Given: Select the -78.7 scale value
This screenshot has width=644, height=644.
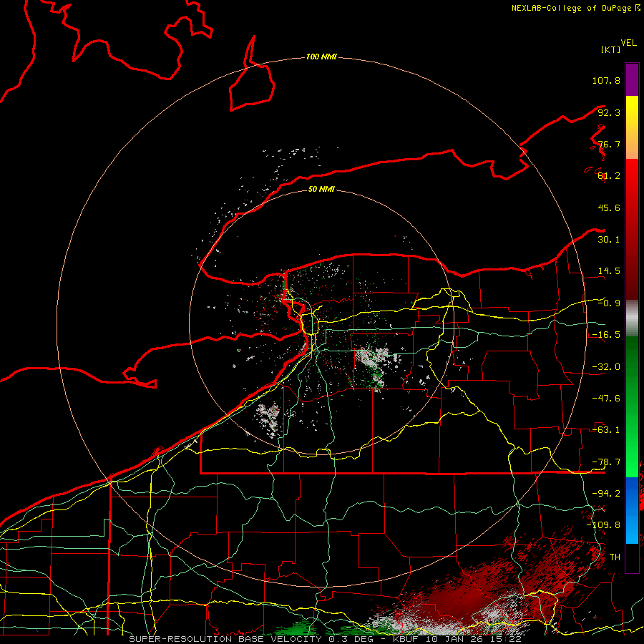Looking at the screenshot, I should point(606,462).
